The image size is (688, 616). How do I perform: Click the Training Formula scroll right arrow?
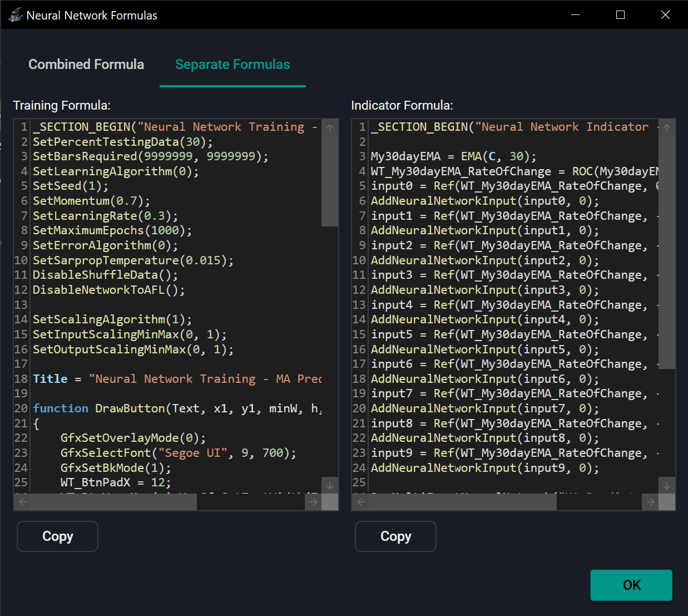click(314, 502)
